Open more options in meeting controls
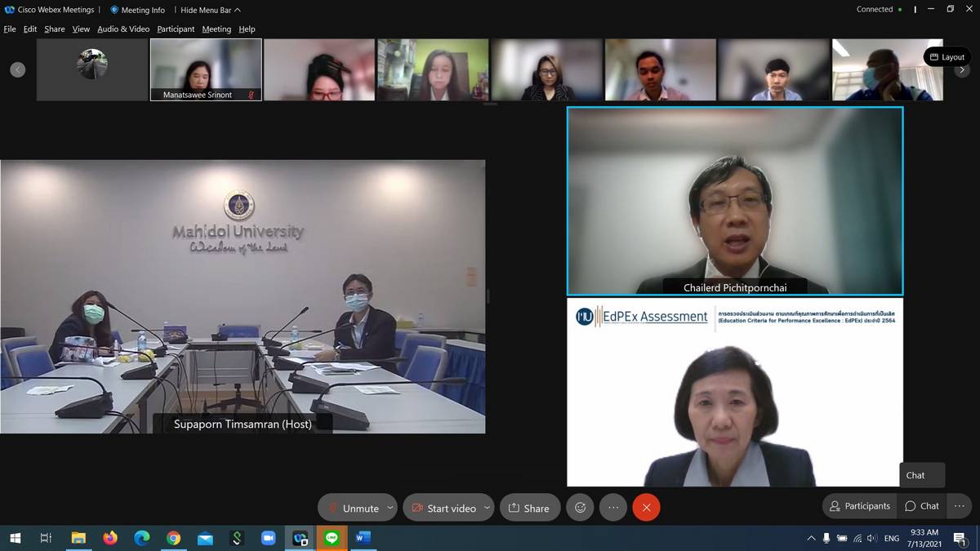The image size is (980, 551). tap(613, 508)
